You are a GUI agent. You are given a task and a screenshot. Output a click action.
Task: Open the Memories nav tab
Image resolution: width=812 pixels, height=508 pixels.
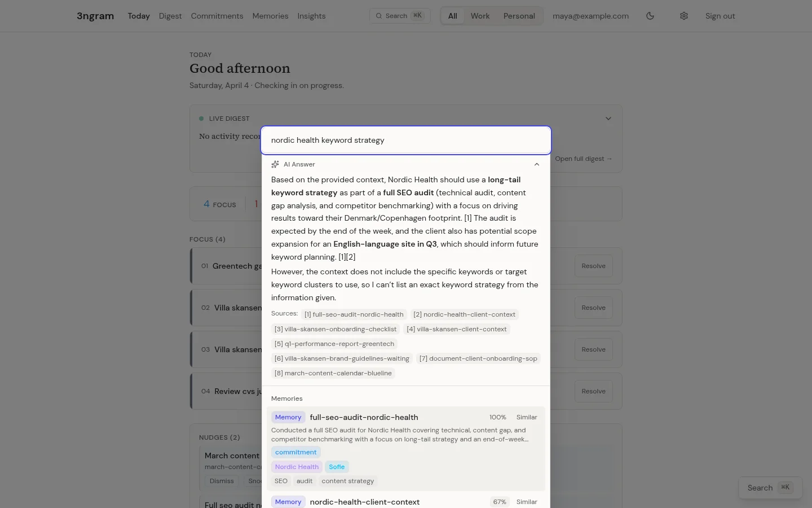pyautogui.click(x=270, y=16)
